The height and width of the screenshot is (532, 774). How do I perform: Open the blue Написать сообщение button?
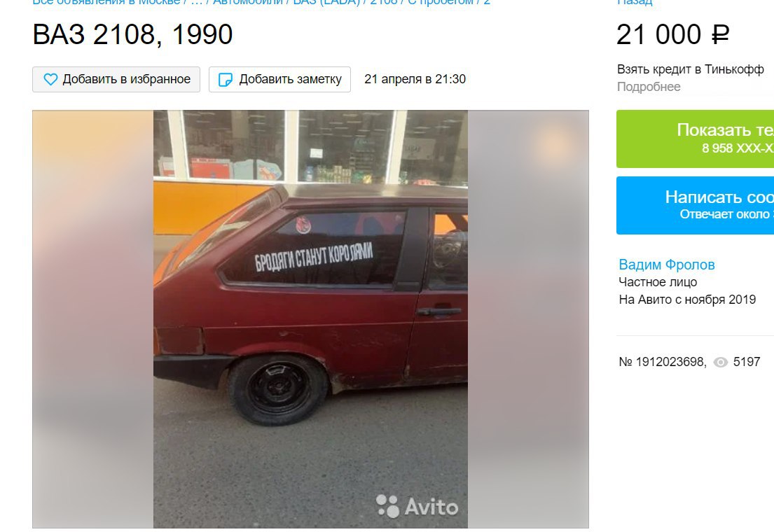[x=695, y=205]
